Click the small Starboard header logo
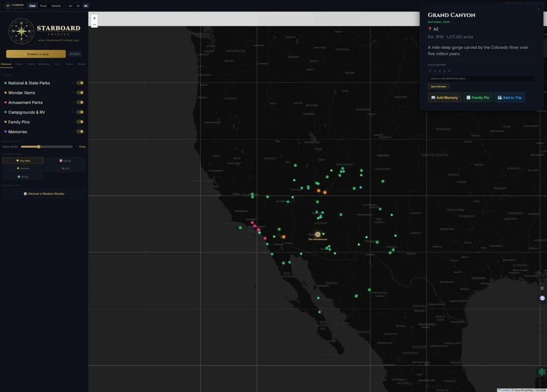Image resolution: width=547 pixels, height=392 pixels. (x=14, y=5)
